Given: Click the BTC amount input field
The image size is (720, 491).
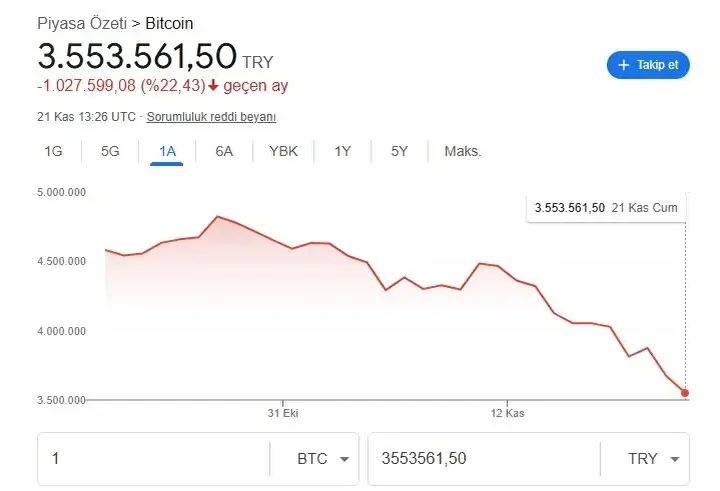Looking at the screenshot, I should [150, 458].
